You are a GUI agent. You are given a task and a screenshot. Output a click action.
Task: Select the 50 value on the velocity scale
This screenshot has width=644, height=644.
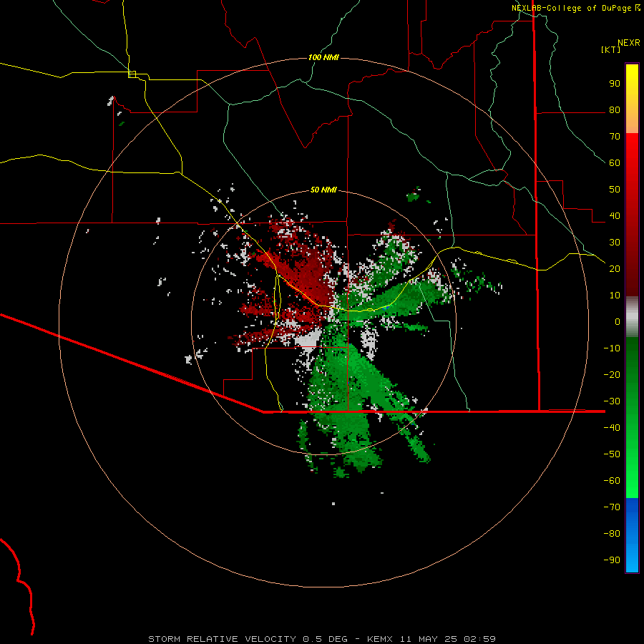point(615,190)
